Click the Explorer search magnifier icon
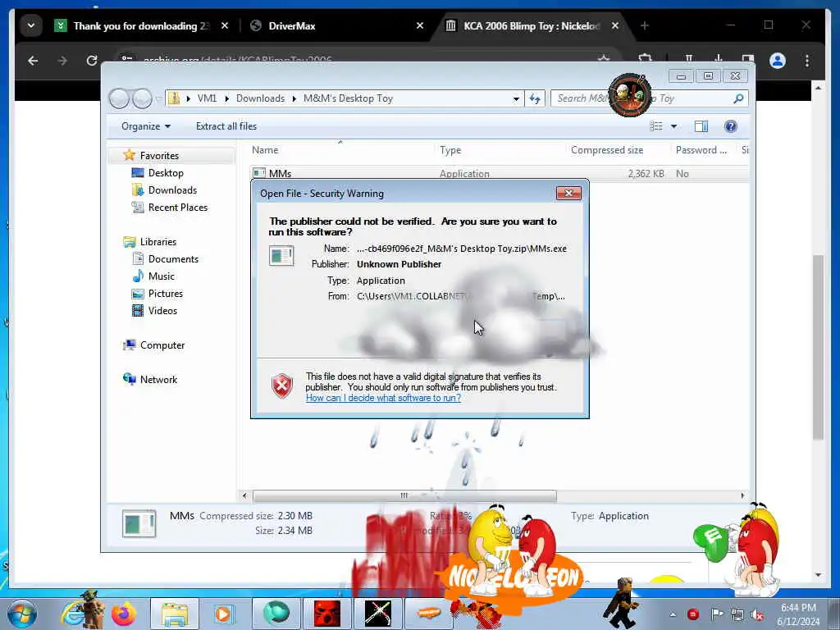 click(x=738, y=98)
